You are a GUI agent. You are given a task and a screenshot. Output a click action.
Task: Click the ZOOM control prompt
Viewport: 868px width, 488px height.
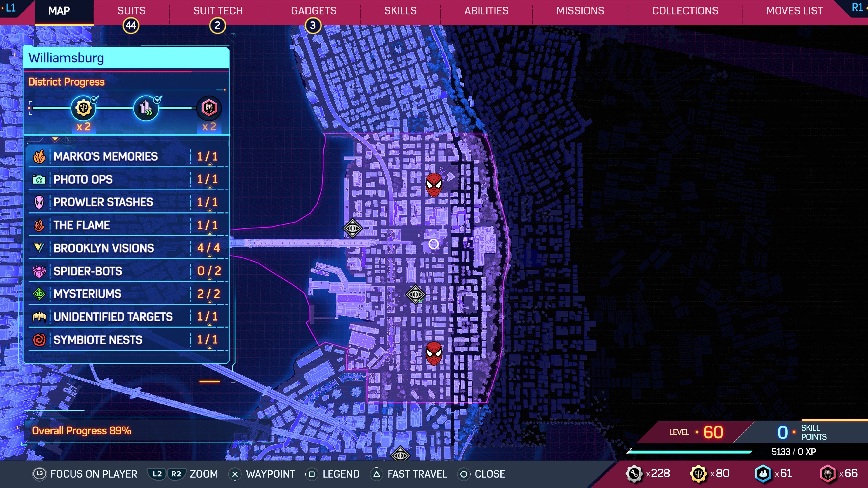pyautogui.click(x=183, y=474)
